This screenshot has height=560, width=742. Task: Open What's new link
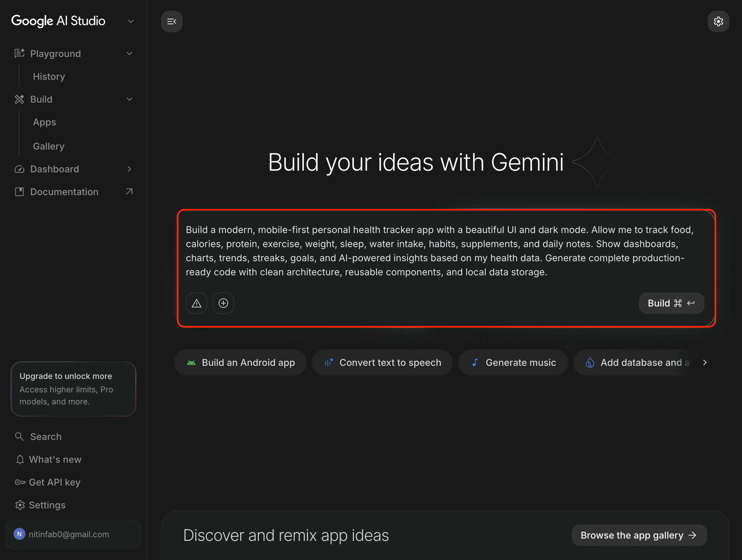point(55,459)
